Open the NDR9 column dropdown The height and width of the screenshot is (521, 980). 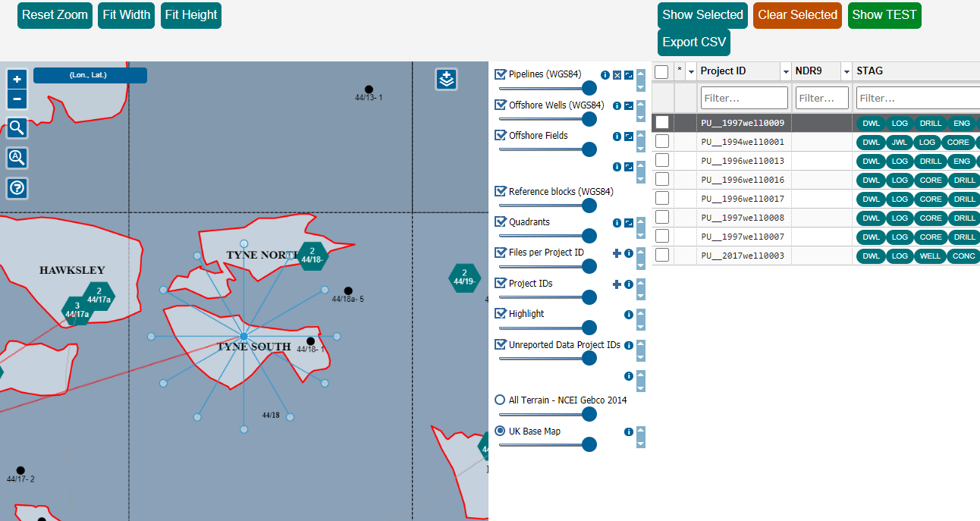click(x=845, y=71)
